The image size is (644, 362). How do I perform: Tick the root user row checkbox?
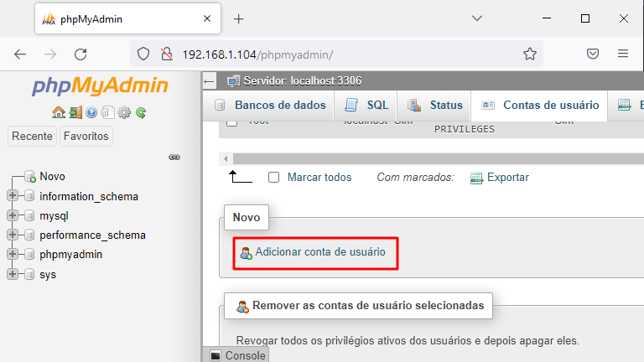(x=232, y=122)
